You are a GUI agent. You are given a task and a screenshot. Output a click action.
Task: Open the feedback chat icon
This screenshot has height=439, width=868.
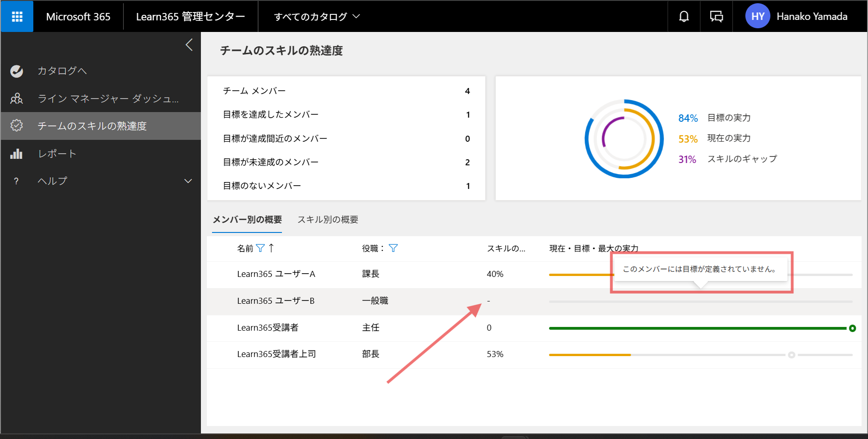pos(716,17)
